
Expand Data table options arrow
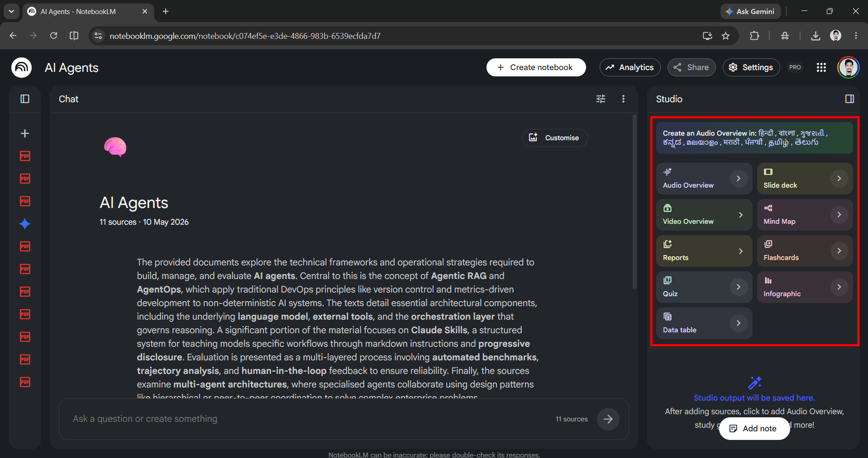739,323
